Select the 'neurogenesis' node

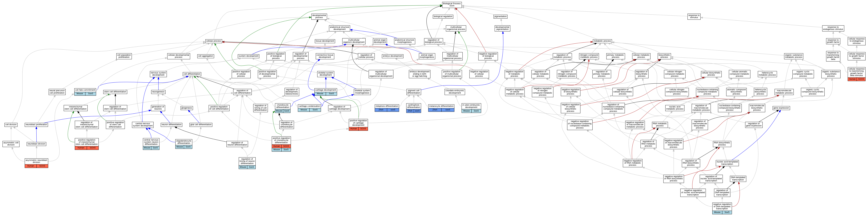(158, 92)
